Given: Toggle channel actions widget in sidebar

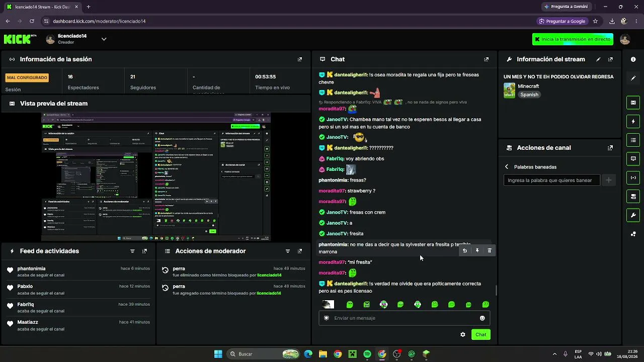Looking at the screenshot, I should coord(633,196).
